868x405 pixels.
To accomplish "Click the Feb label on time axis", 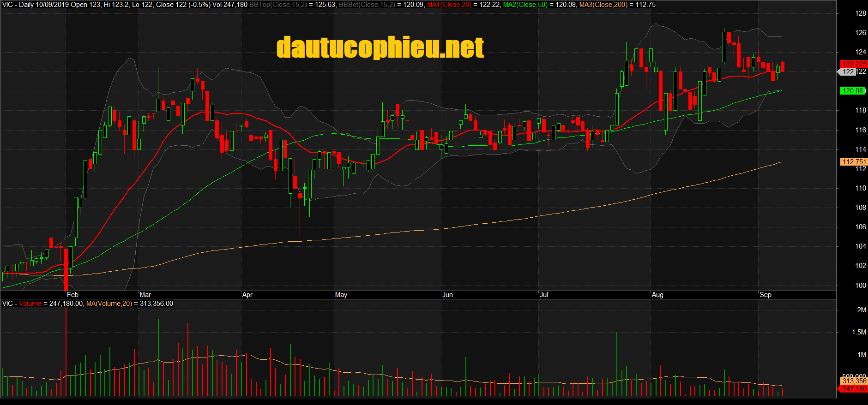I will tap(72, 295).
